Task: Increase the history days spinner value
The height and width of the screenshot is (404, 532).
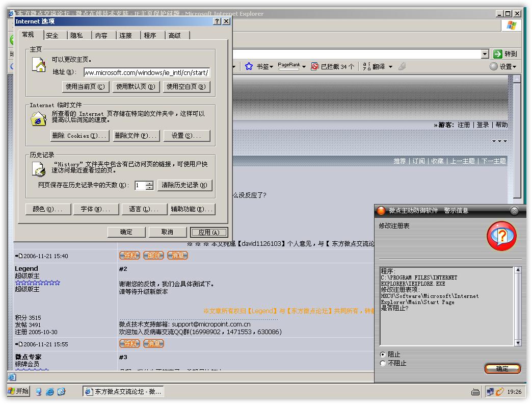Action: point(150,183)
